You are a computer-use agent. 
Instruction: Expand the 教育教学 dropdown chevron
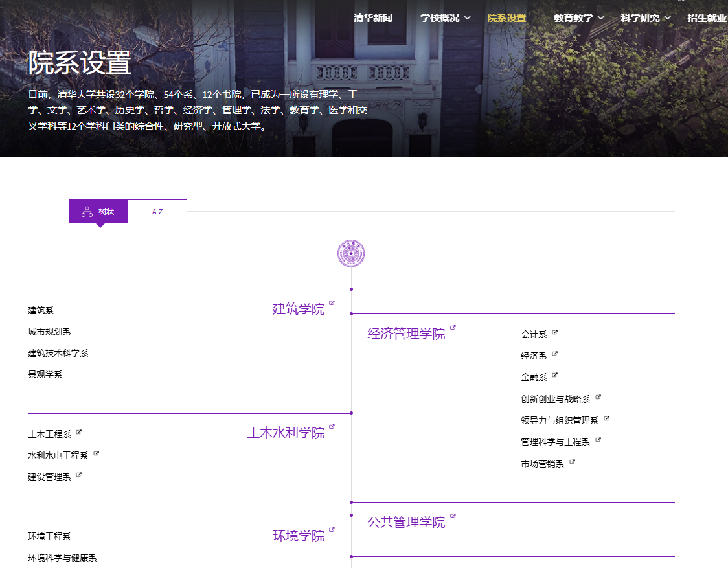click(x=601, y=17)
